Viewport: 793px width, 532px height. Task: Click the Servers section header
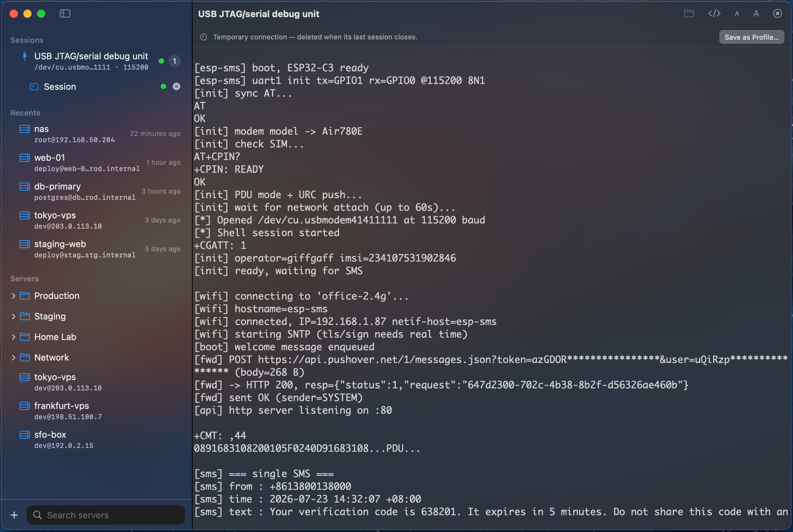[24, 279]
